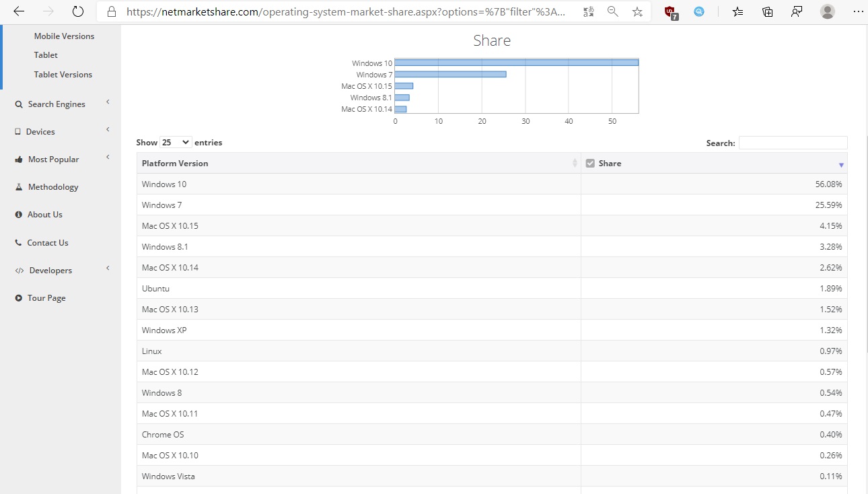Click the feedback person icon
The image size is (868, 494).
coord(797,11)
